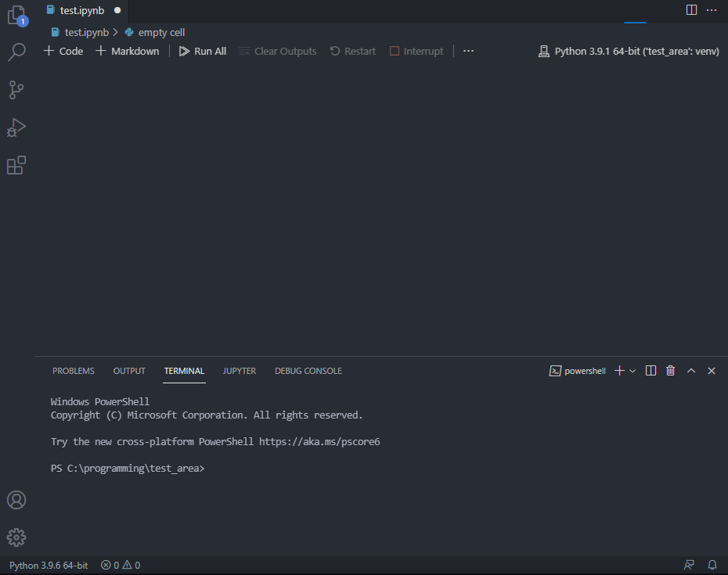Add a new Code cell
The width and height of the screenshot is (728, 575).
63,51
